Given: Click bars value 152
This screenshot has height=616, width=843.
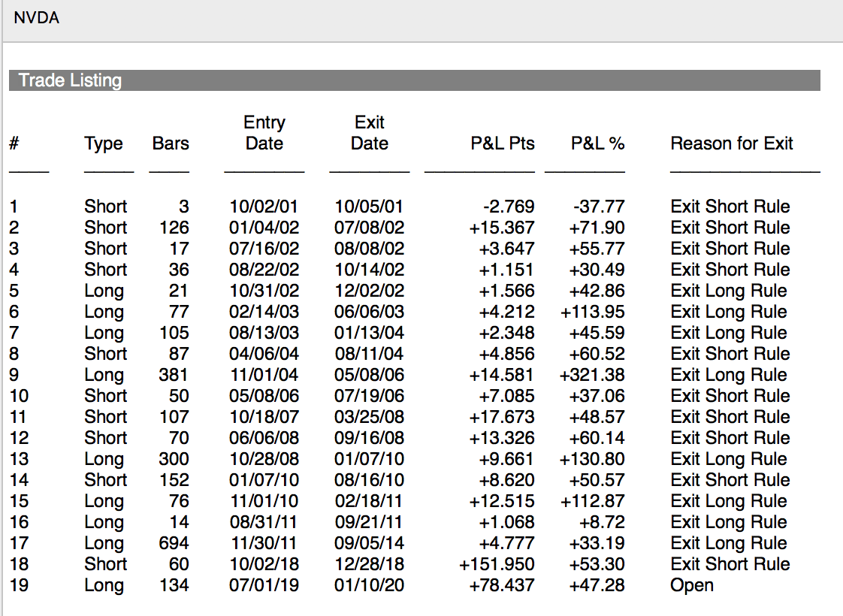Looking at the screenshot, I should 174,479.
